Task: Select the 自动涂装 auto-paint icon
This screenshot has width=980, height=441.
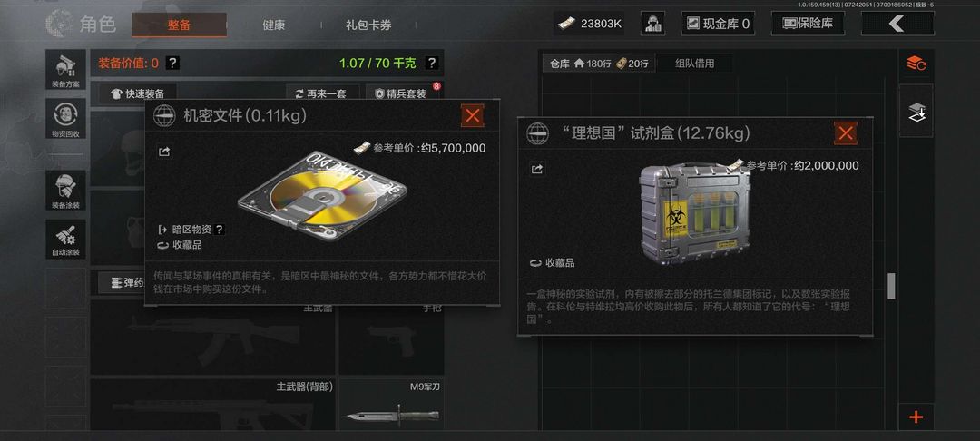Action: tap(65, 240)
